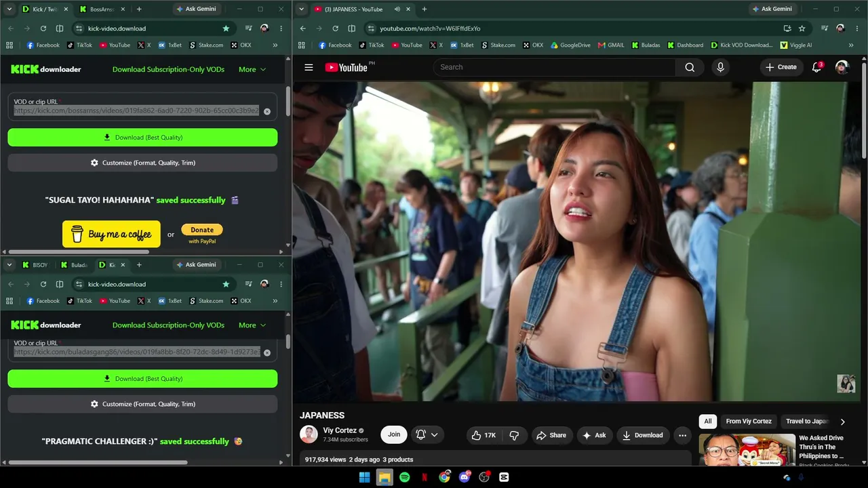Open CapCut from the taskbar

504,477
